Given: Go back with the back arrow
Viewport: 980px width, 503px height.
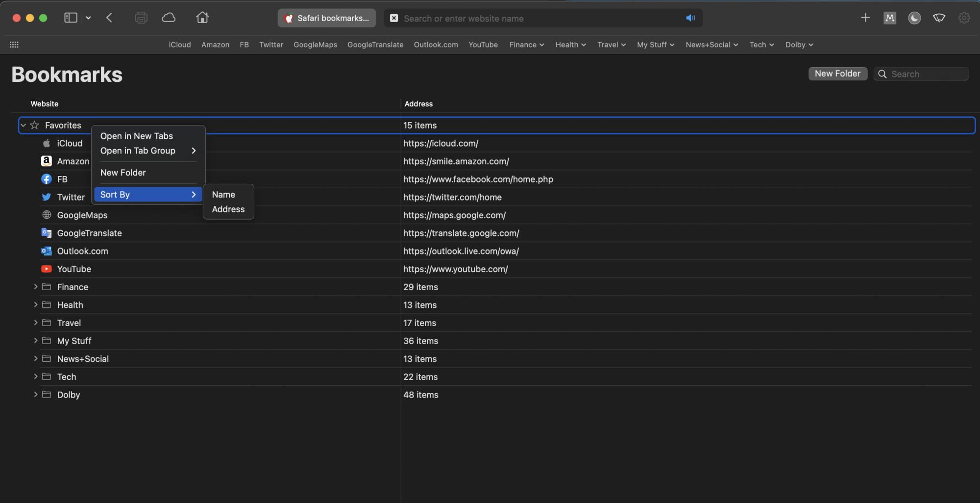Looking at the screenshot, I should click(109, 18).
